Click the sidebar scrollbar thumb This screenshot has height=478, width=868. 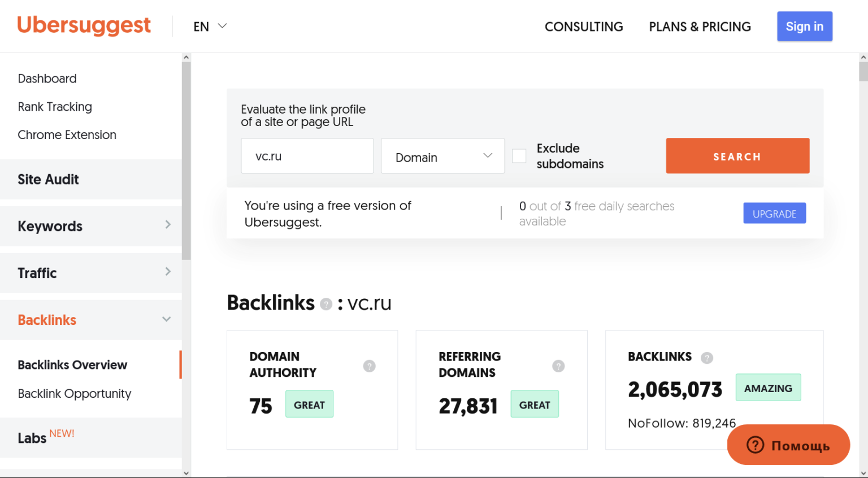(x=186, y=161)
